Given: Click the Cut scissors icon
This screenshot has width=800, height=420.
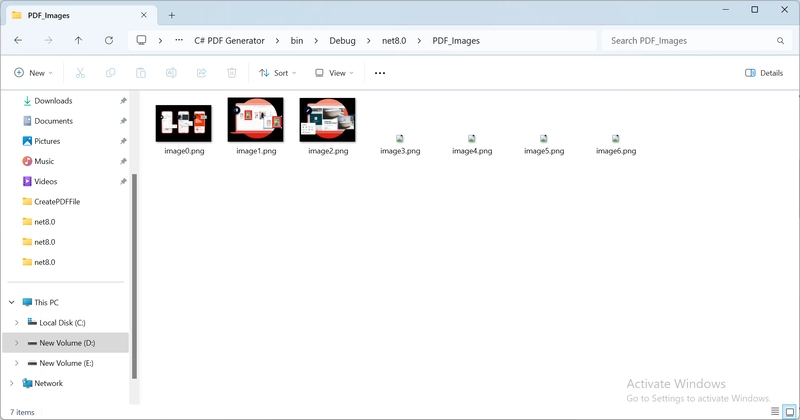Looking at the screenshot, I should [x=80, y=73].
